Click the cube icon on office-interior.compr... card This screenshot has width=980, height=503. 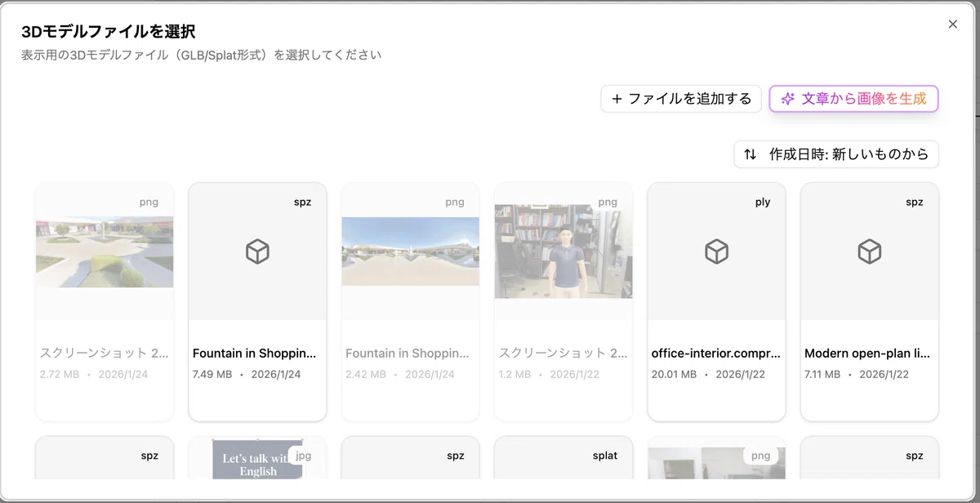click(x=716, y=251)
